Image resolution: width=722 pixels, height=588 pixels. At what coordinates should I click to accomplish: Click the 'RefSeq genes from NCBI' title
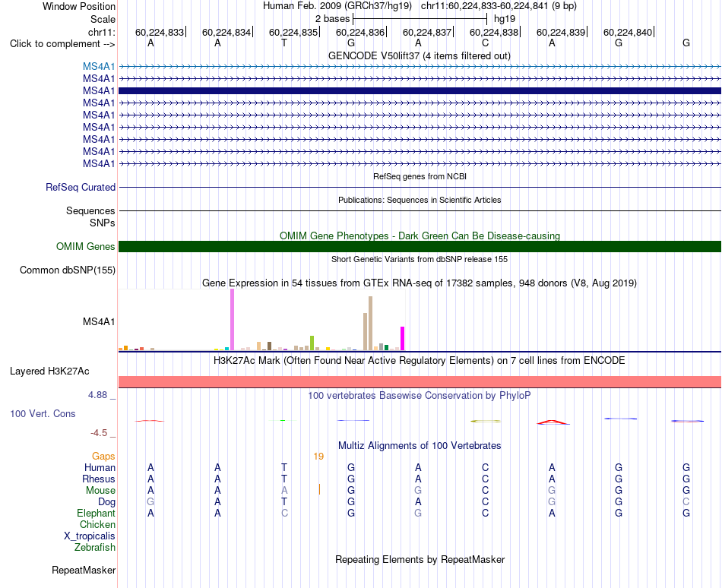(x=420, y=176)
